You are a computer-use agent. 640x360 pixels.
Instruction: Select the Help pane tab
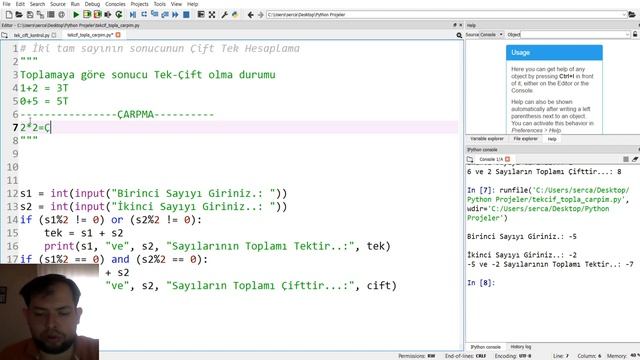[x=552, y=139]
